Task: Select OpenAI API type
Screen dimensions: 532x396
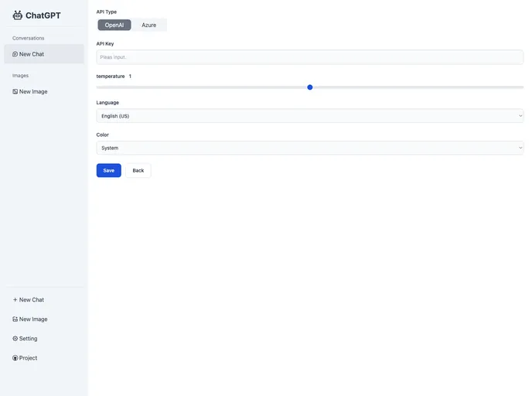Action: click(114, 25)
